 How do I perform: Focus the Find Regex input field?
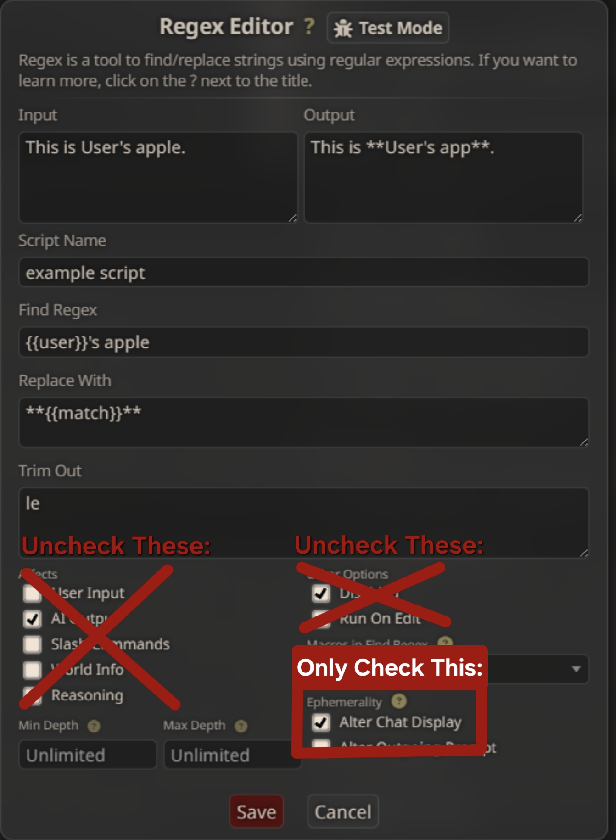[x=304, y=342]
